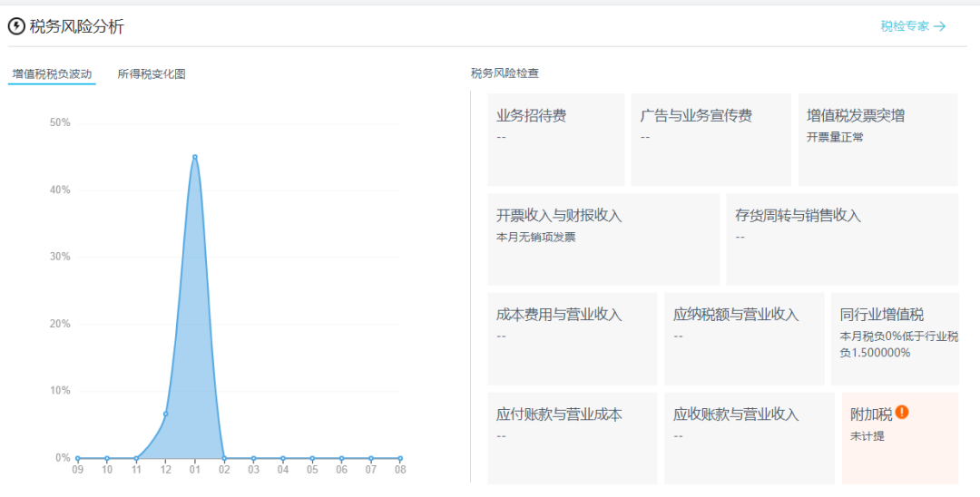This screenshot has height=497, width=980.
Task: Click the chart data point at month 08
Action: tap(399, 458)
